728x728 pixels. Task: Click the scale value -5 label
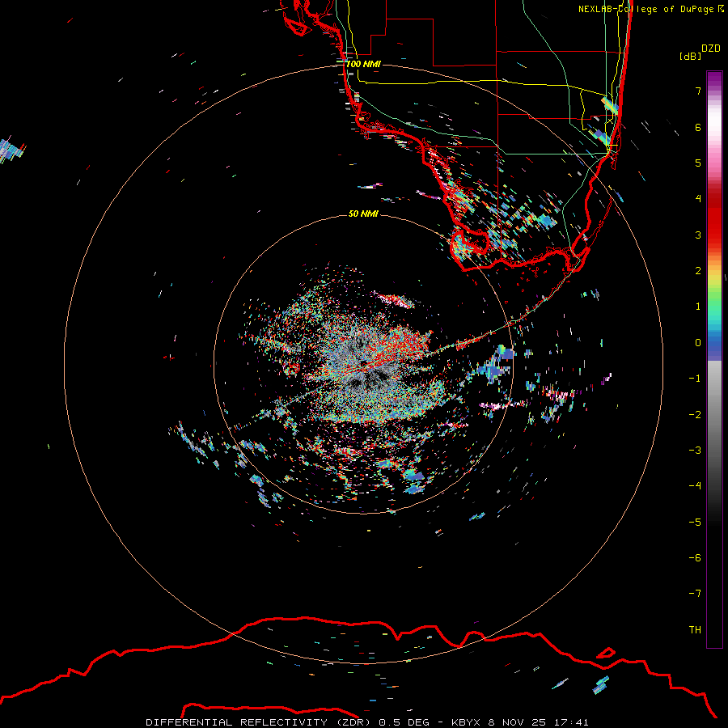point(695,523)
